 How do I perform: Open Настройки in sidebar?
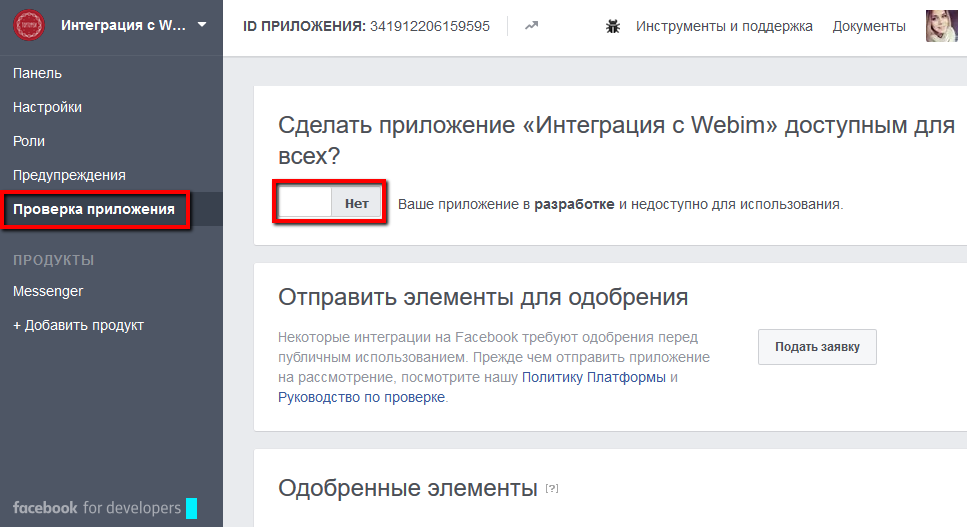(x=47, y=107)
